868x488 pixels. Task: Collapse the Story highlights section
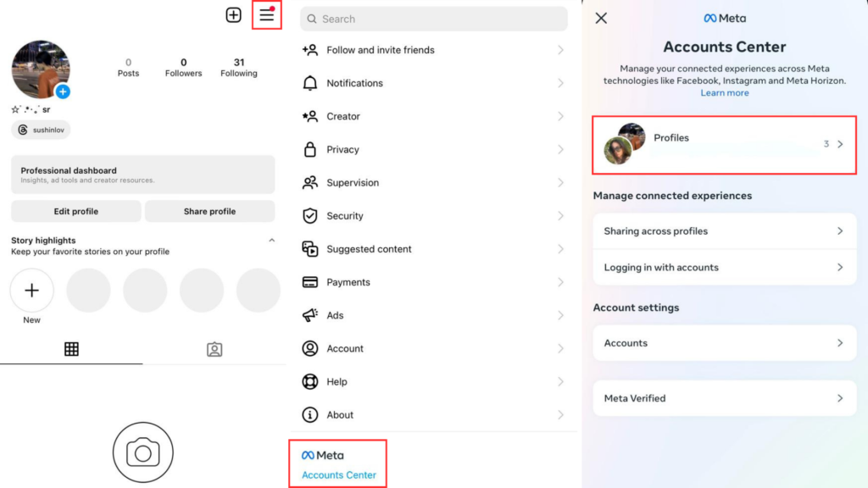pos(271,241)
